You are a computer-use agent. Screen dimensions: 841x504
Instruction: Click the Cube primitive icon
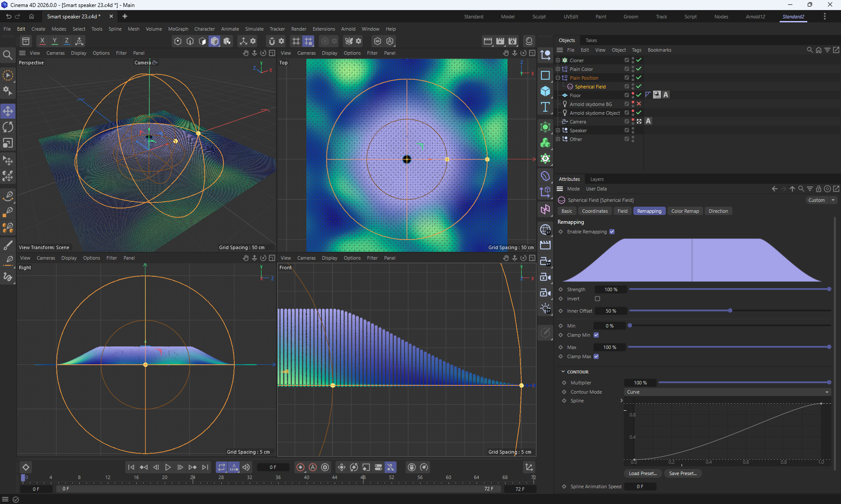(x=545, y=91)
